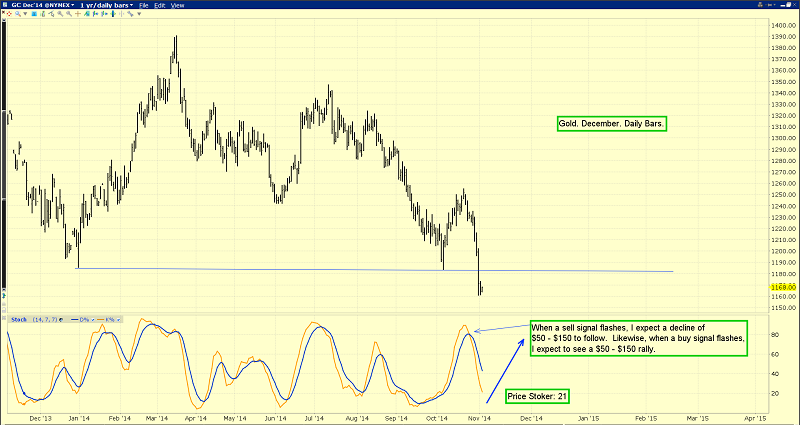
Task: Select the 'Gold. December. Daily Bars.' annotation
Action: (x=611, y=124)
